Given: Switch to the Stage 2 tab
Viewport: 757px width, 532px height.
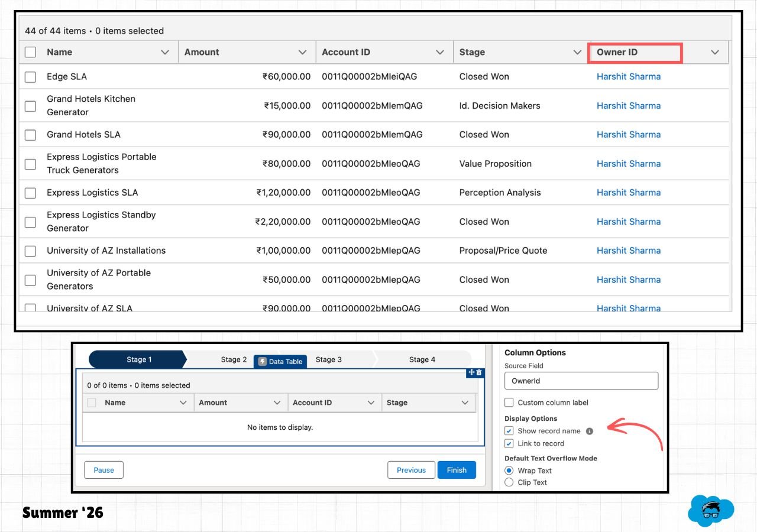Looking at the screenshot, I should (232, 359).
